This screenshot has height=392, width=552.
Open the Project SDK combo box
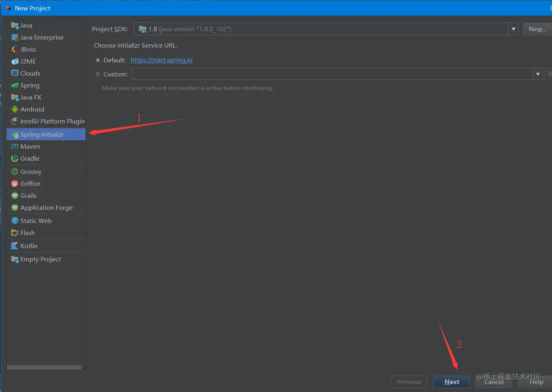pyautogui.click(x=326, y=29)
